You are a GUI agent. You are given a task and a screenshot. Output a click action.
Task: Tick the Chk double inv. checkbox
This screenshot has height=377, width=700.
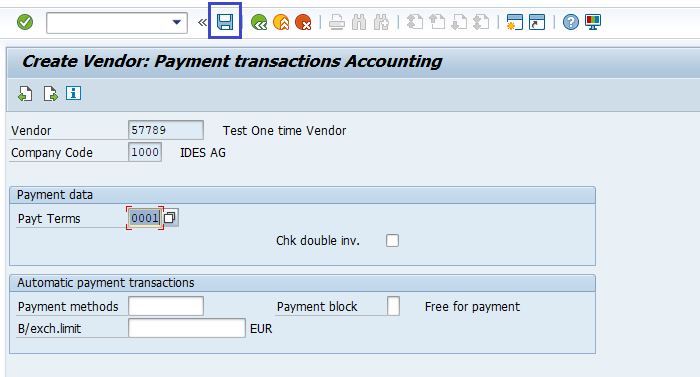tap(392, 240)
